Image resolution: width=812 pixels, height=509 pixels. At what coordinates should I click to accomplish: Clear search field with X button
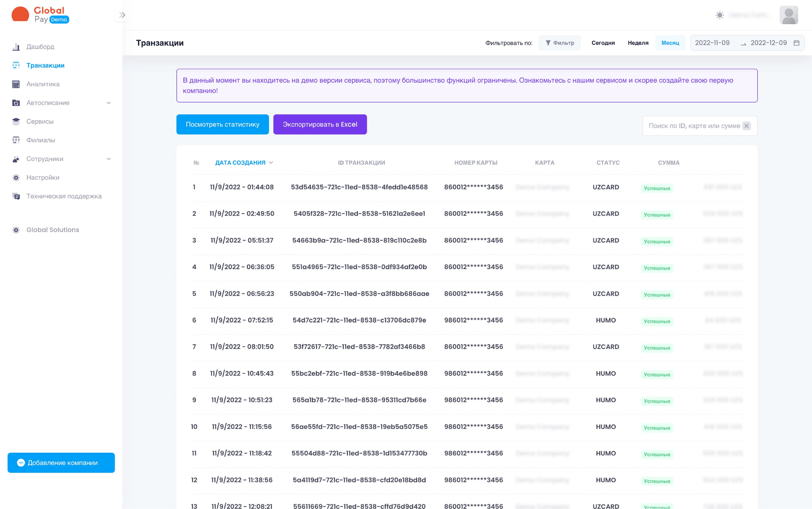pos(747,126)
